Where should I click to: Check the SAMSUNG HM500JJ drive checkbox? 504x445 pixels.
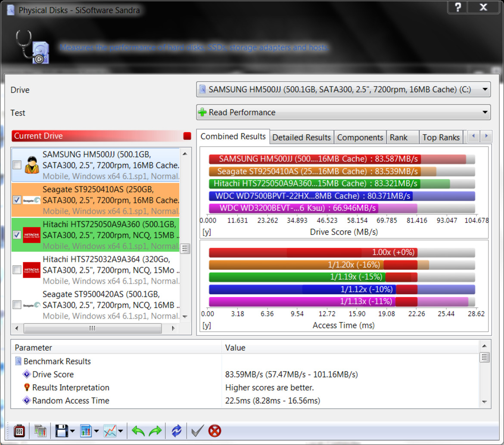[17, 165]
